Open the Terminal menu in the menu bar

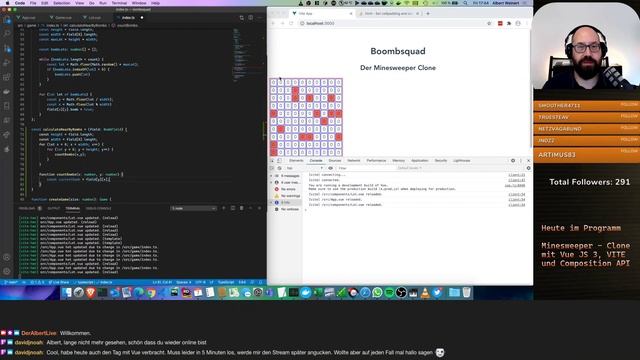click(x=119, y=3)
